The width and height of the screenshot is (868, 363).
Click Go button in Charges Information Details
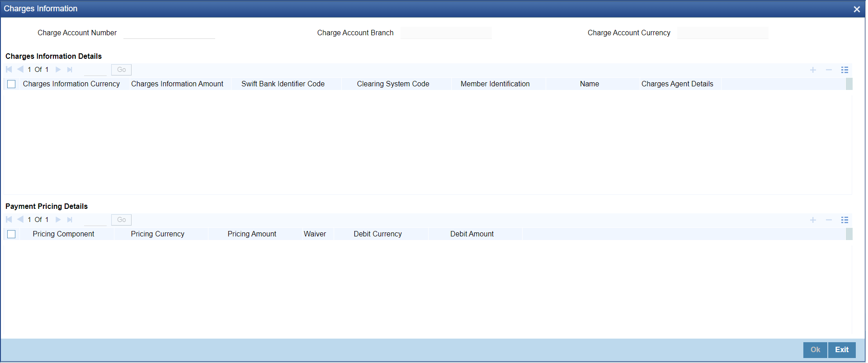[121, 70]
